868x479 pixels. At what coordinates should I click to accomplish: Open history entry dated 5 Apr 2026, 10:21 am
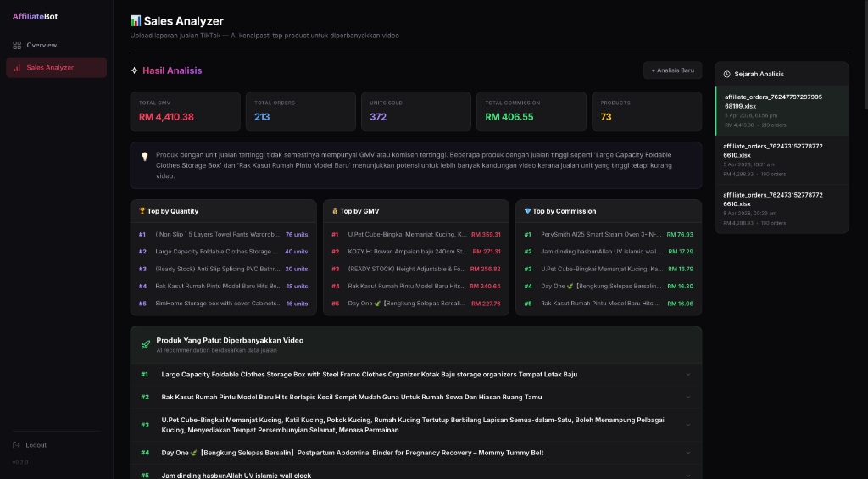(x=782, y=160)
